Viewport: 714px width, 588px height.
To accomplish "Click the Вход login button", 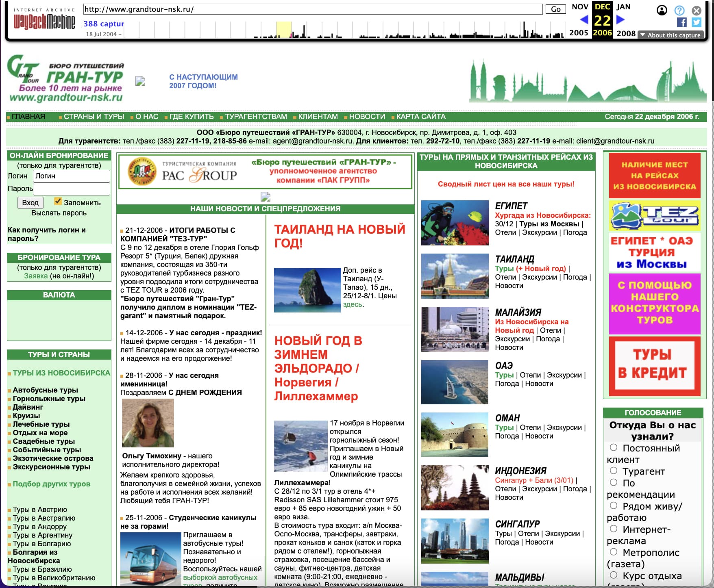I will 30,202.
